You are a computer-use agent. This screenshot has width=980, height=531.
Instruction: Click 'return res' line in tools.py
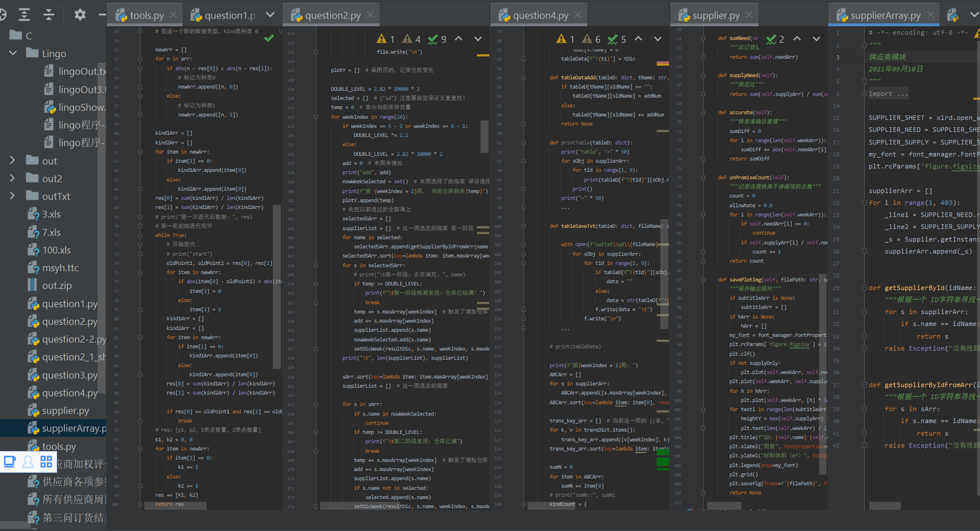[170, 504]
